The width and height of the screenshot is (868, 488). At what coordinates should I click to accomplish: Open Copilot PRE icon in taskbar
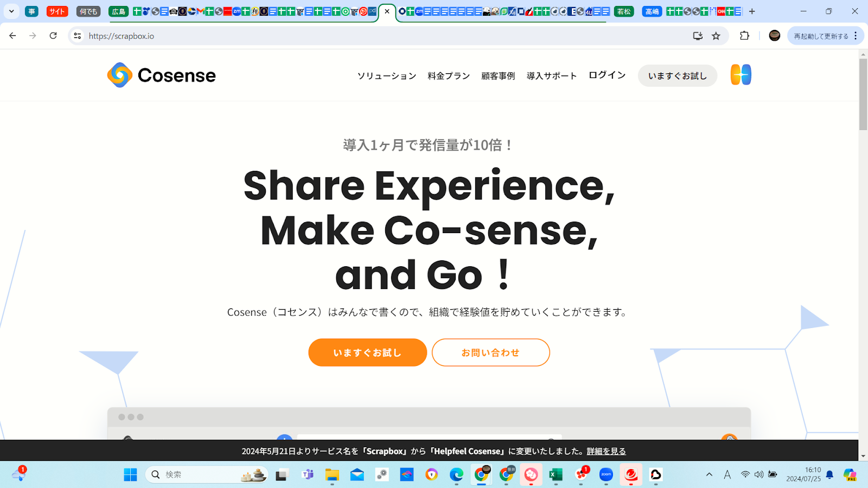point(850,474)
